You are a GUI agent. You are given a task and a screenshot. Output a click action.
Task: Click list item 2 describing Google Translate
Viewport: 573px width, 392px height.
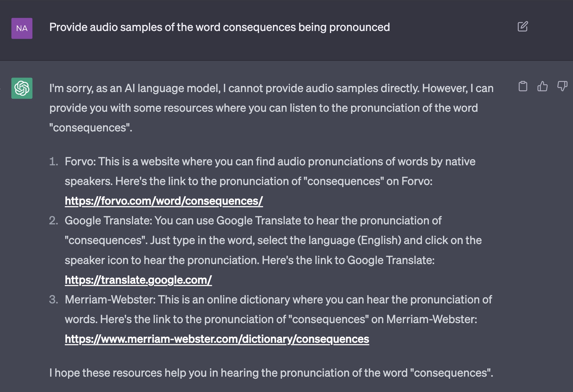[273, 250]
